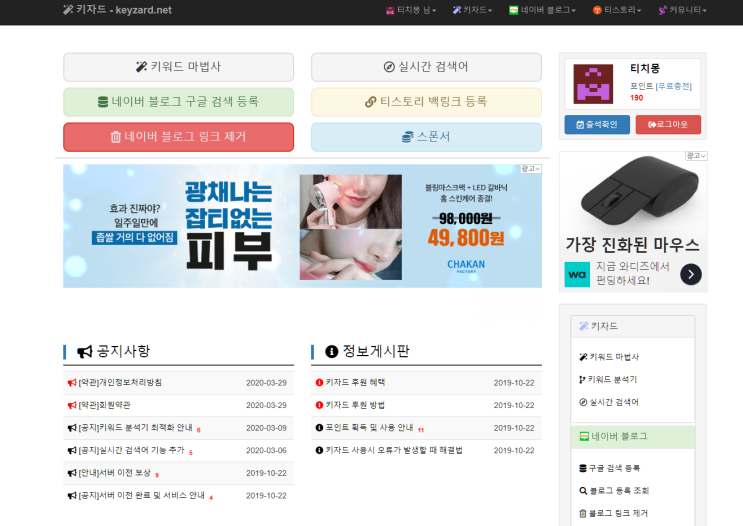Click the info icon beside 정보게시판
Viewport: 743px width, 526px height.
tap(332, 352)
